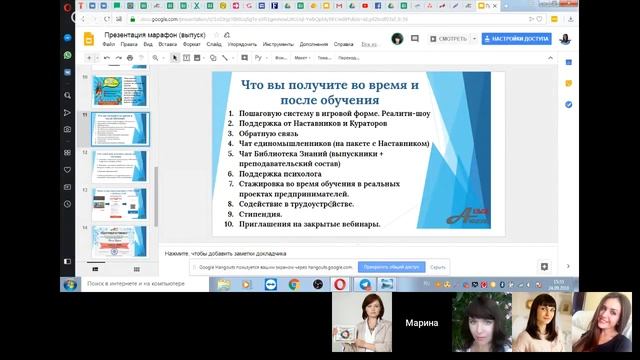Open the Слайд menu
Viewport: 640px width, 360px height.
(x=214, y=44)
